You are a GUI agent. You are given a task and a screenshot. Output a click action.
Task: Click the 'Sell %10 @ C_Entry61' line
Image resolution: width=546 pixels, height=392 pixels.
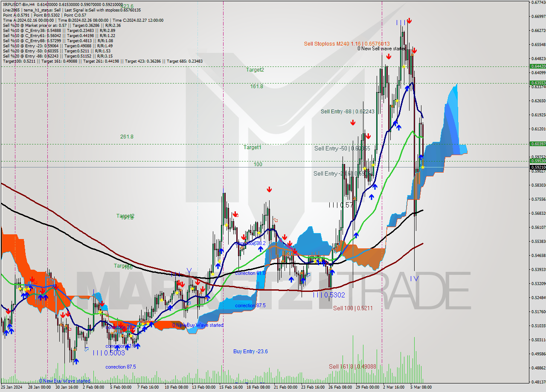(59, 35)
